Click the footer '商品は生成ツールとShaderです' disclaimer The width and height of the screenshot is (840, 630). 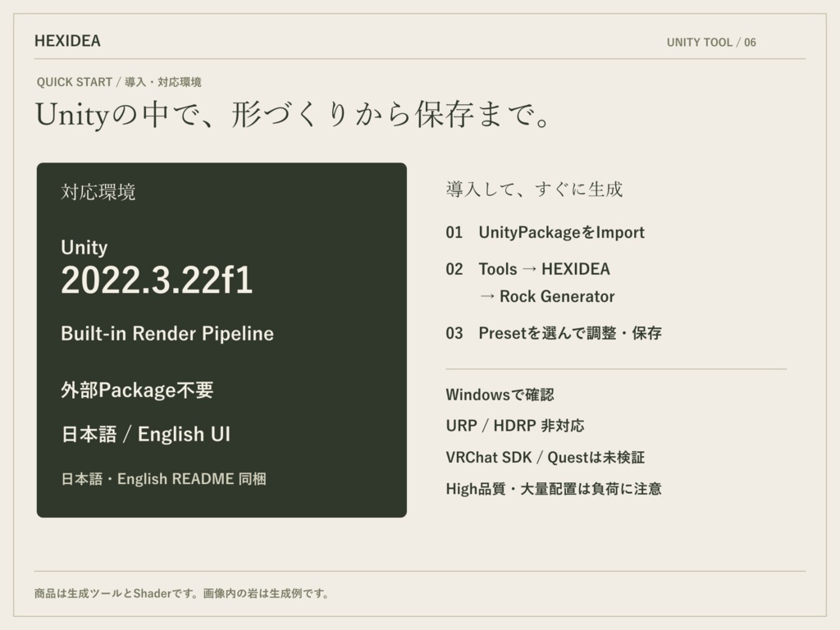pyautogui.click(x=182, y=594)
